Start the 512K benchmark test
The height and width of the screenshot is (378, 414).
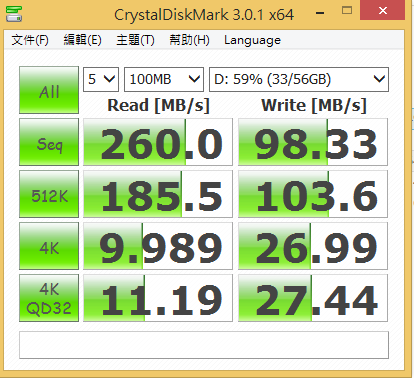point(49,194)
